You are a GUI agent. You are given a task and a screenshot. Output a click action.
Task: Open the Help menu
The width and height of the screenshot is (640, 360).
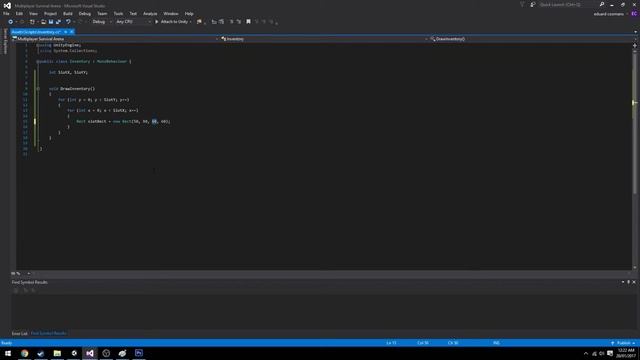(x=189, y=14)
